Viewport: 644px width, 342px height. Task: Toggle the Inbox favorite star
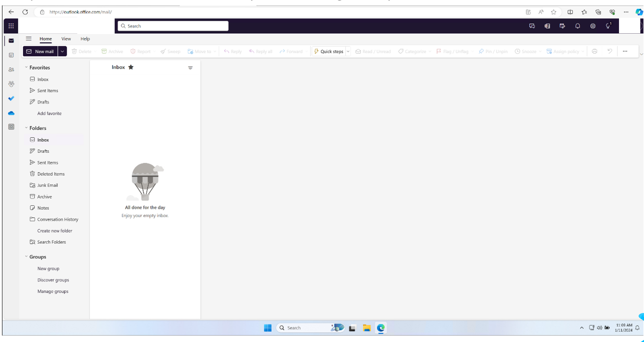pos(131,67)
